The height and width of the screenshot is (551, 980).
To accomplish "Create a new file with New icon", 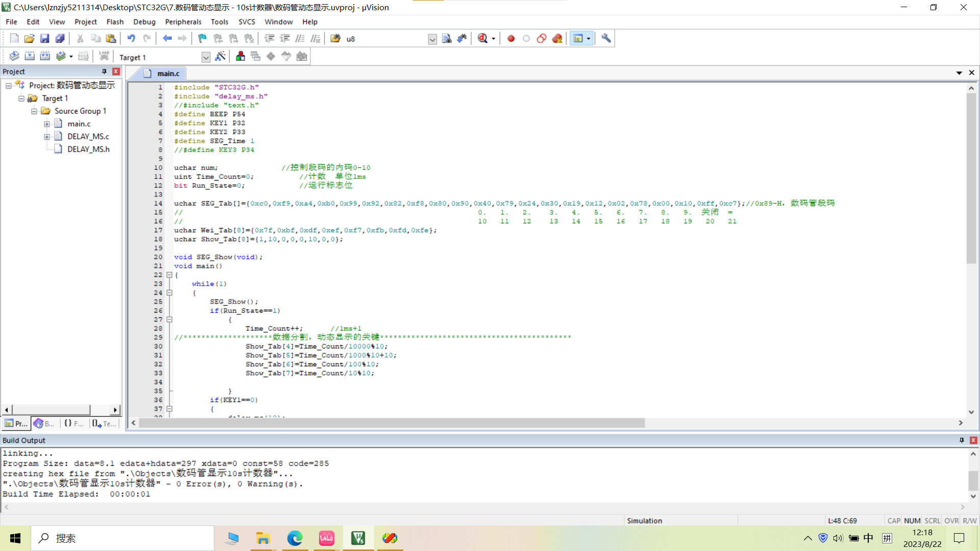I will pos(14,38).
